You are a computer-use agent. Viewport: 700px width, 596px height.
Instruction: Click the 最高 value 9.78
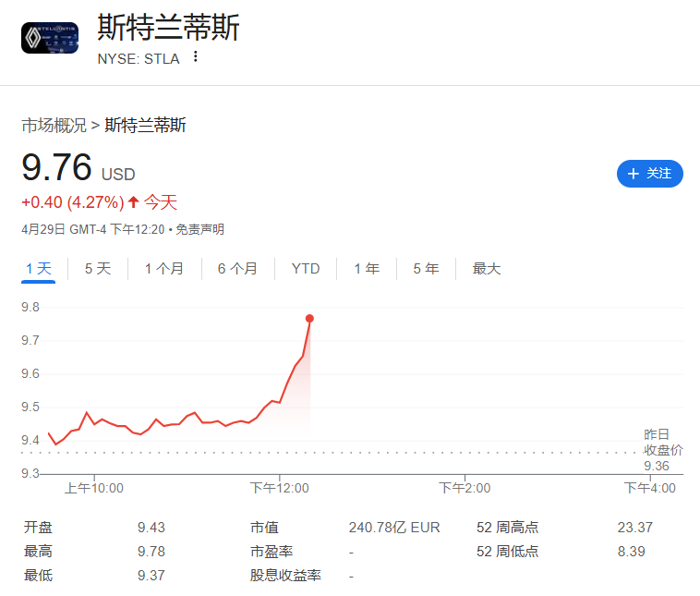pos(151,552)
